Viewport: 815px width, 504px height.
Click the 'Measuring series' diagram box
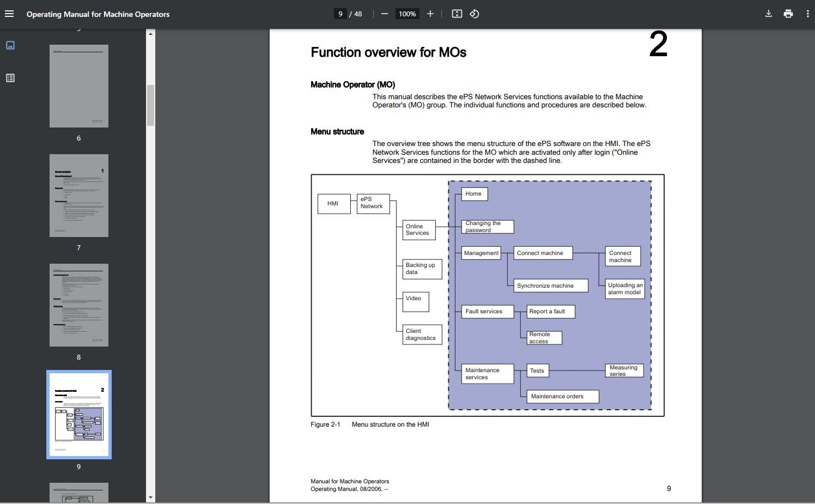point(624,371)
